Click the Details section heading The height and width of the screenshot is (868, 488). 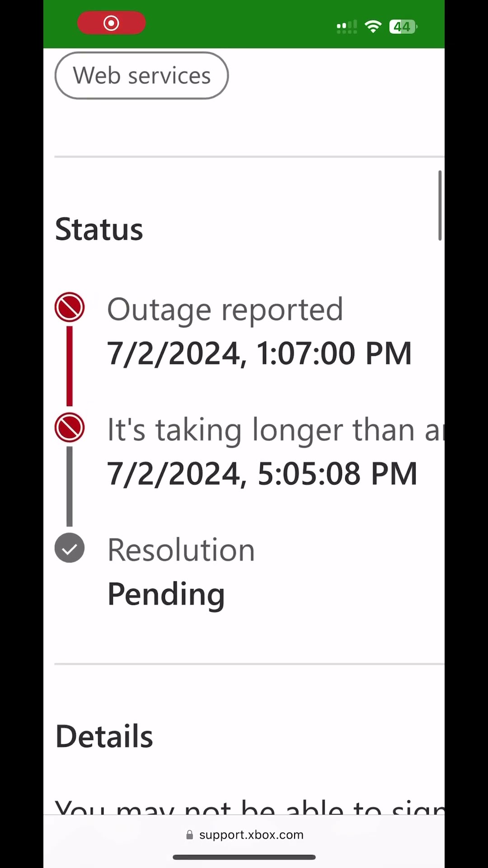click(104, 736)
